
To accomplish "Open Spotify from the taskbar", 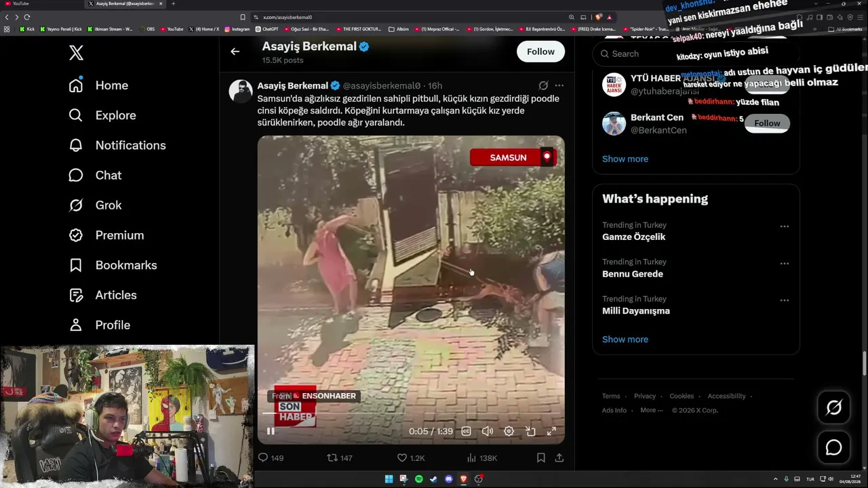I will 418,479.
